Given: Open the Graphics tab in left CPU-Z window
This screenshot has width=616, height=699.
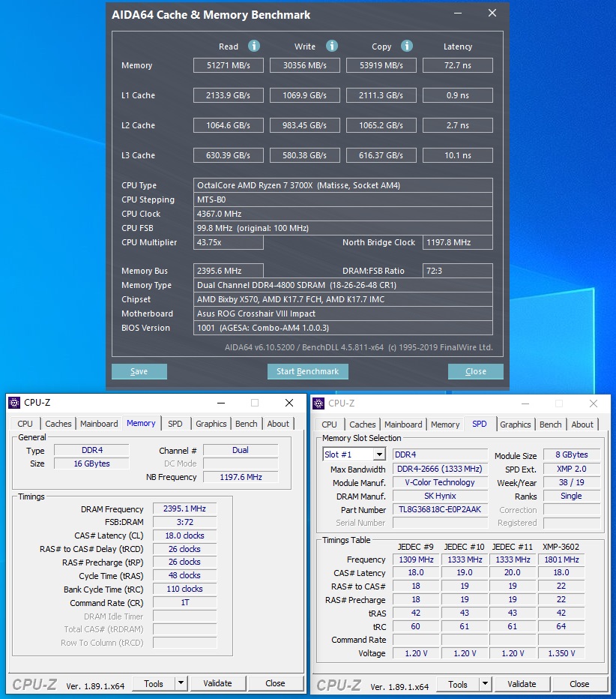Looking at the screenshot, I should coord(211,424).
